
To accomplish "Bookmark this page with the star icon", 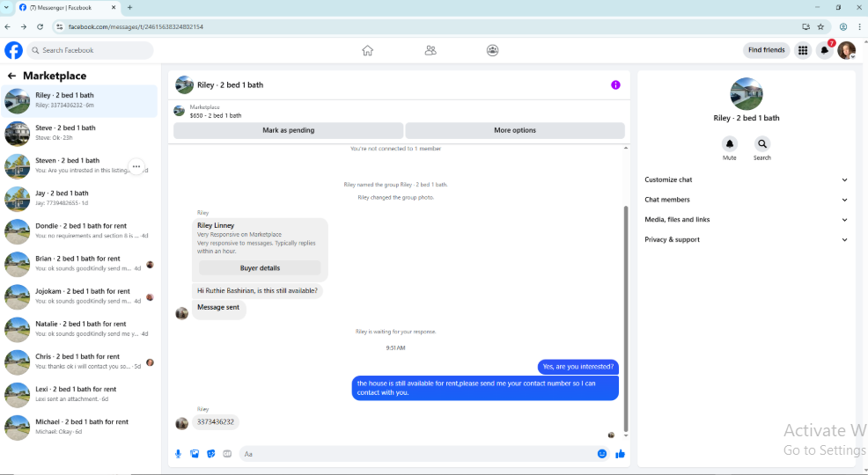I will click(821, 26).
